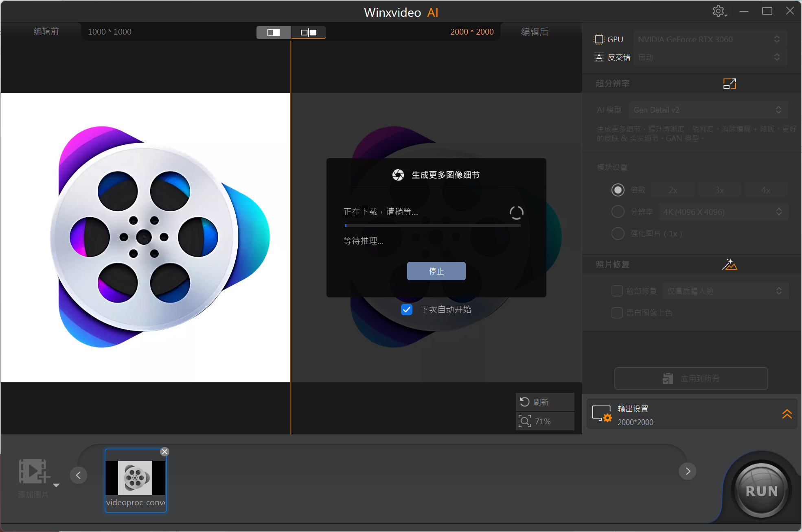Open the settings gear menu
The height and width of the screenshot is (532, 802).
(719, 11)
